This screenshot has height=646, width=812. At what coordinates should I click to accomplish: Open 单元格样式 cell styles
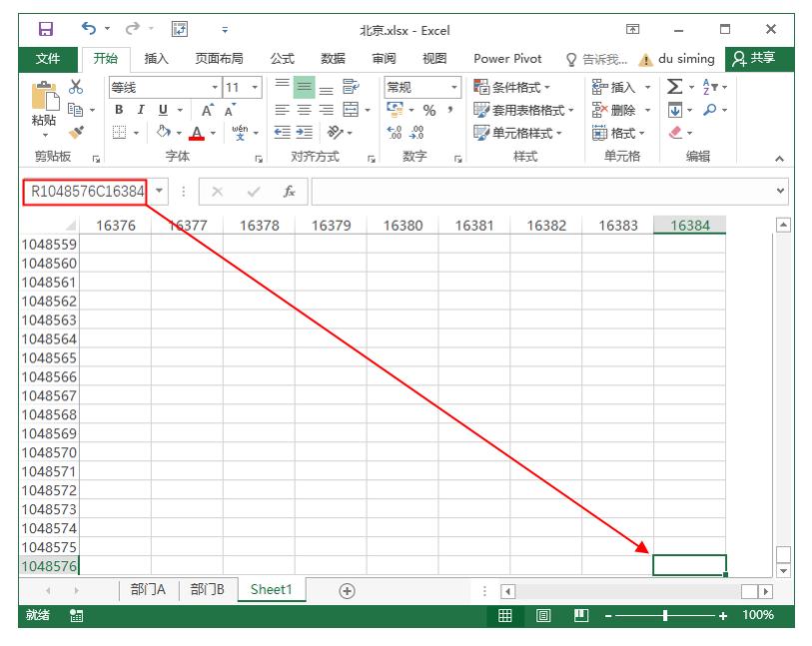coord(517,133)
